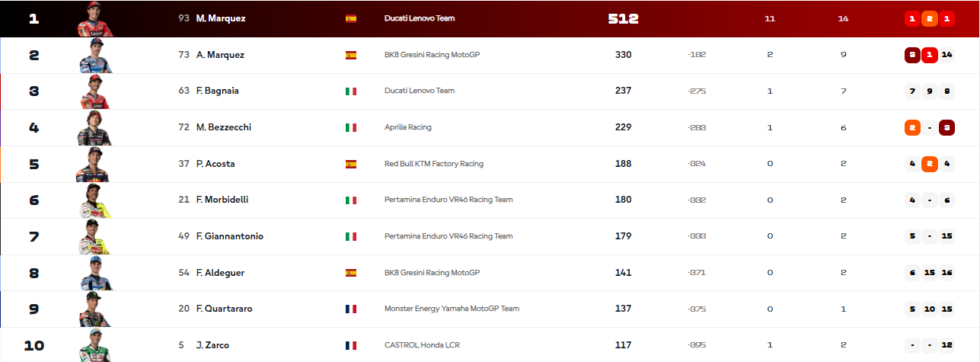Viewport: 980px width, 362px height.
Task: Open M. Marquez rider photo
Action: (94, 19)
